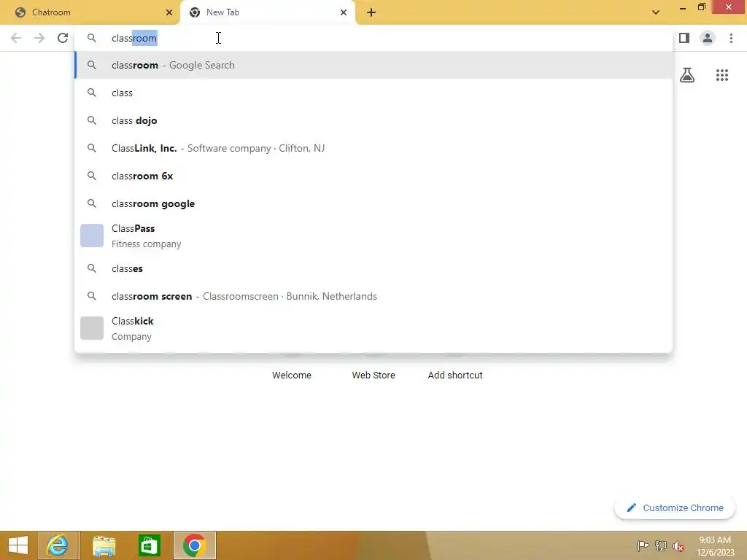
Task: Close the Chatroom tab
Action: click(x=169, y=13)
